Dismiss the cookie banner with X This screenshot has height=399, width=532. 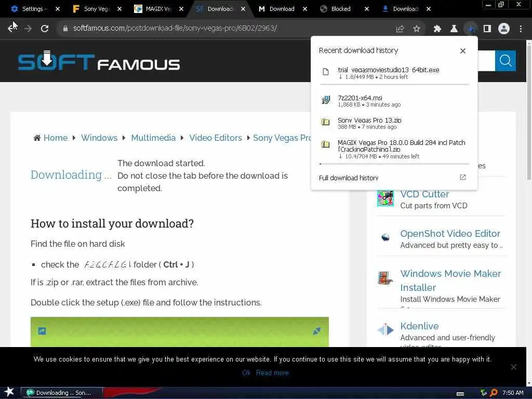click(514, 367)
